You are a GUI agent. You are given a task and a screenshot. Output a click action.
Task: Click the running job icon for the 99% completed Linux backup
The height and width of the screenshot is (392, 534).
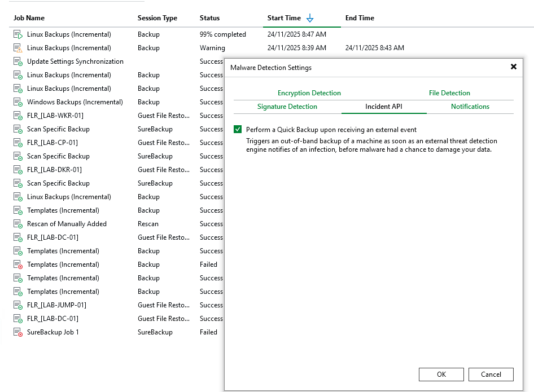point(17,34)
